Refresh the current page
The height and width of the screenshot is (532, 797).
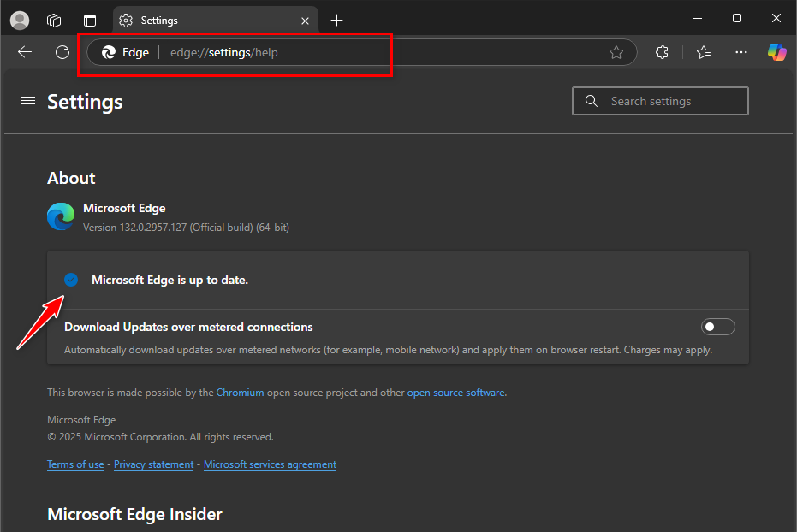click(62, 52)
